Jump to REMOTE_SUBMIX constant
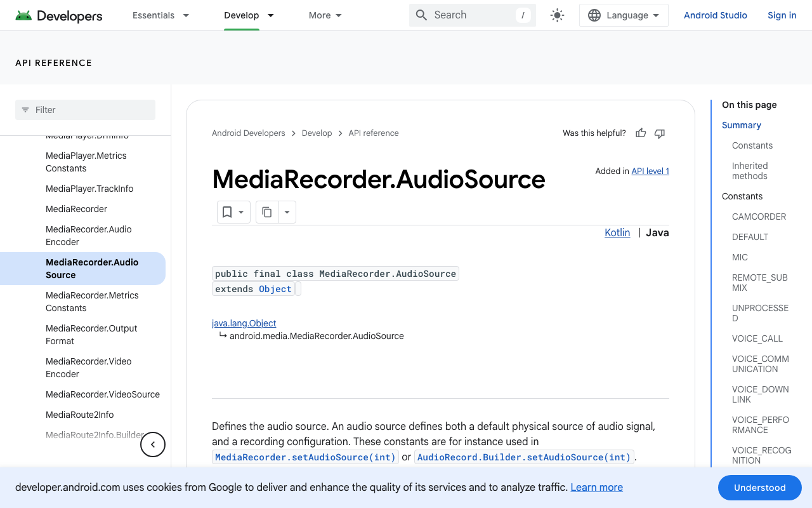This screenshot has width=812, height=508. pos(760,283)
